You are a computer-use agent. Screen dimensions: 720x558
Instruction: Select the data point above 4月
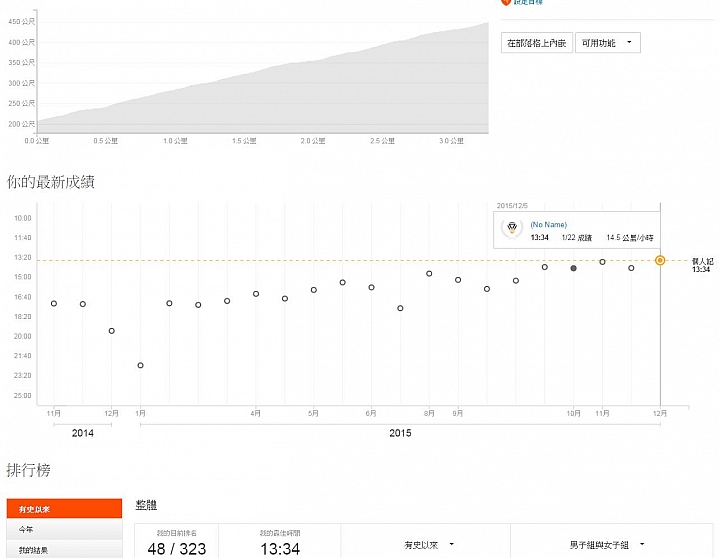click(256, 294)
